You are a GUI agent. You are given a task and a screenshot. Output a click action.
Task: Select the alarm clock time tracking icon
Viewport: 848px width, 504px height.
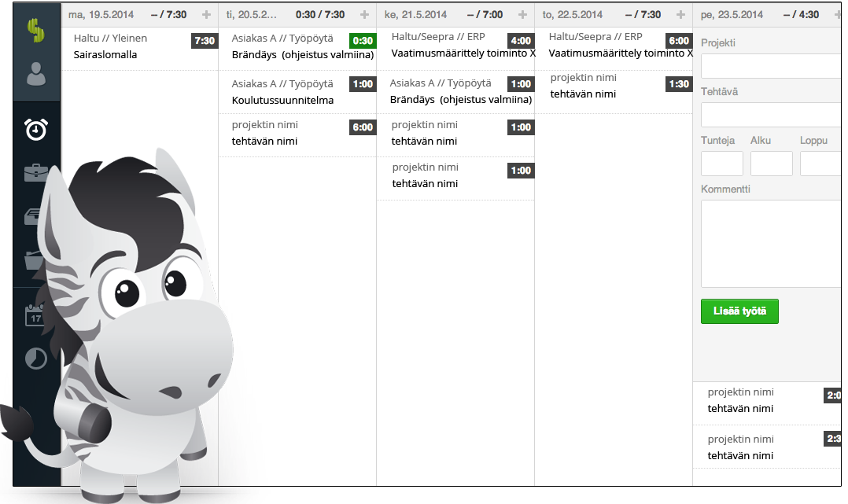click(36, 129)
